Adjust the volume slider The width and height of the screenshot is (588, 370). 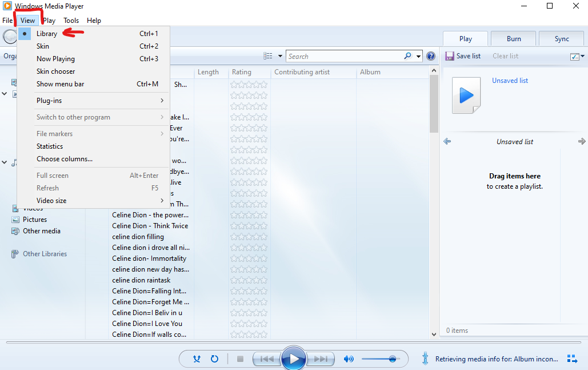[381, 359]
